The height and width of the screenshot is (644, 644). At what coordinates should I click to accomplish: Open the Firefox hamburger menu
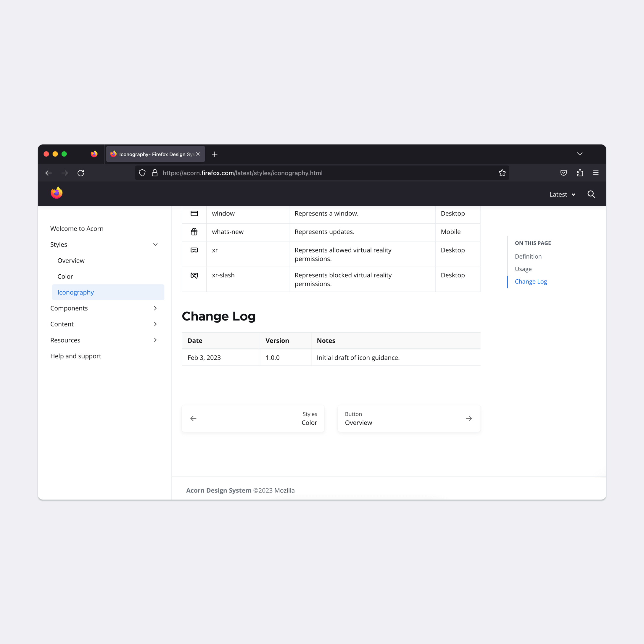pos(596,173)
